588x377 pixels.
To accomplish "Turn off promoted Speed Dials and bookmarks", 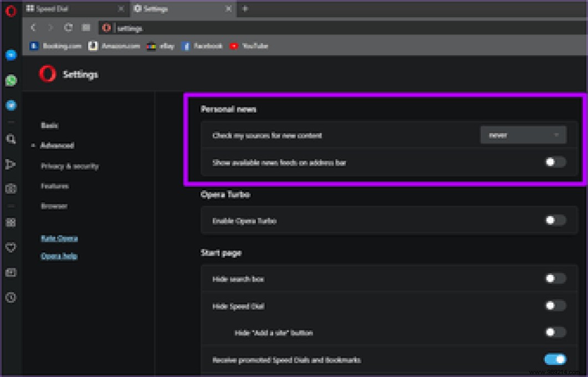I will coord(555,359).
